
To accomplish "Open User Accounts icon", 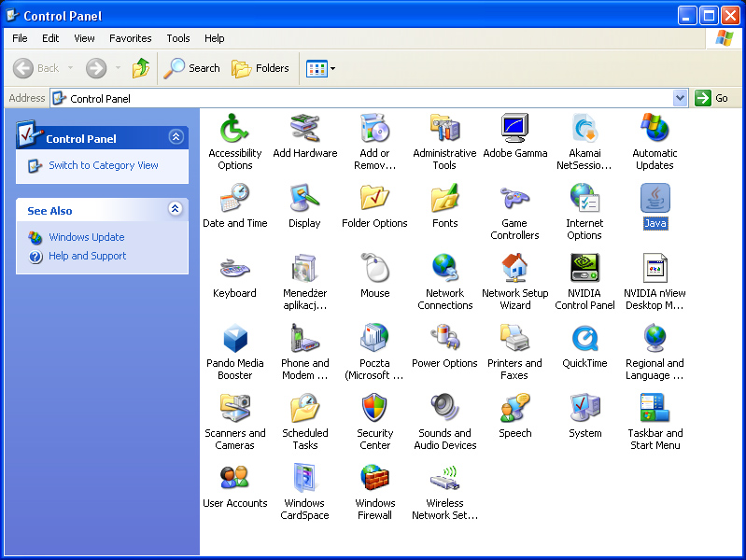I will pos(234,478).
